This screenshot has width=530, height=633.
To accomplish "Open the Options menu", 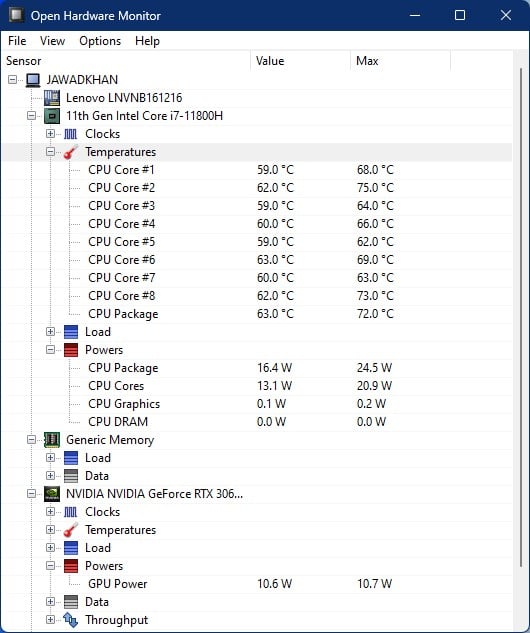I will tap(100, 41).
